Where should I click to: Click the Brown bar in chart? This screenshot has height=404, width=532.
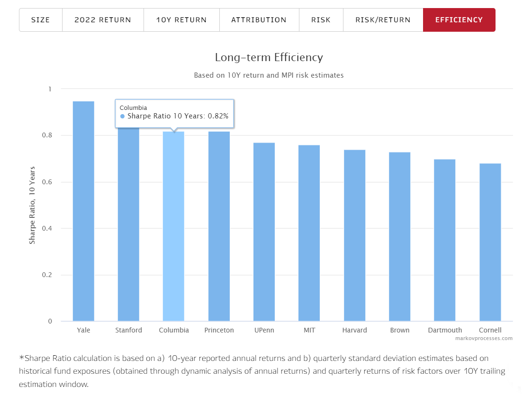point(400,237)
